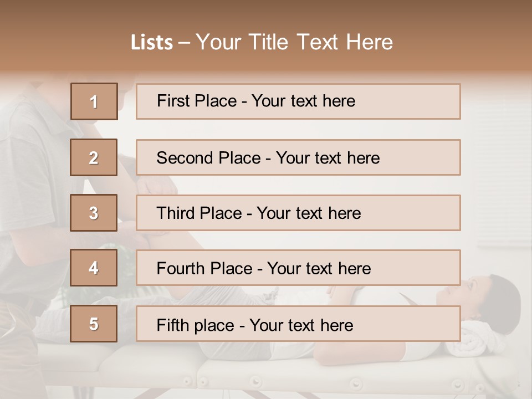532x399 pixels.
Task: Select the number 2 box
Action: 94,157
